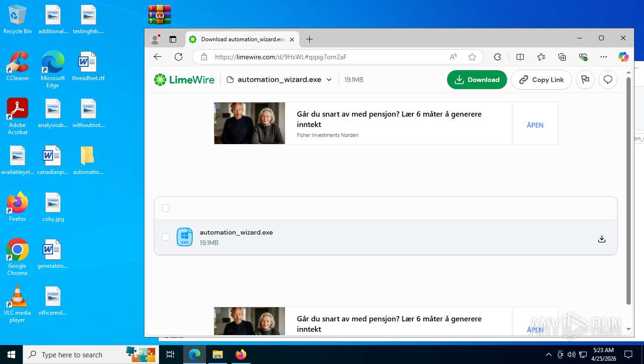Close the Download automation_wizard.exe tab
Image resolution: width=644 pixels, height=364 pixels.
(x=292, y=39)
